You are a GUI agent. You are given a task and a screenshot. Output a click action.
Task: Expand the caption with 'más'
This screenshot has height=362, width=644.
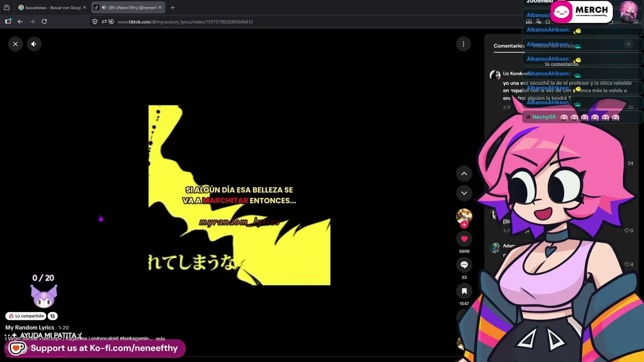coord(160,339)
